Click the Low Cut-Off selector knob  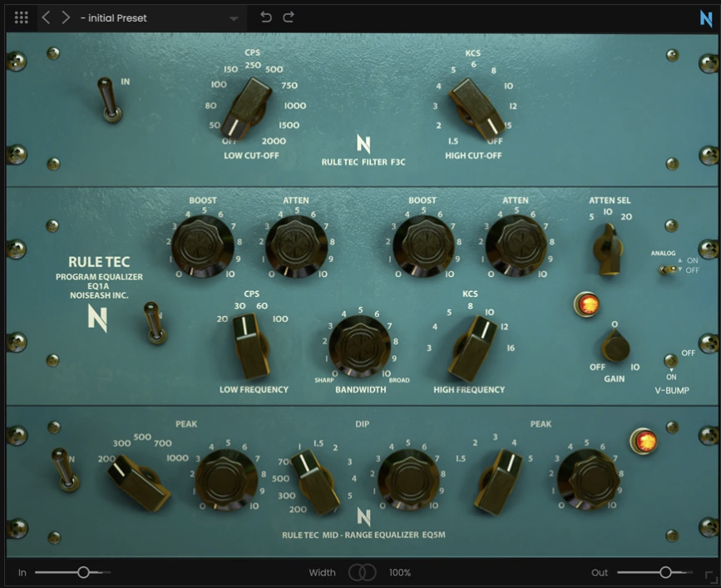pyautogui.click(x=247, y=108)
